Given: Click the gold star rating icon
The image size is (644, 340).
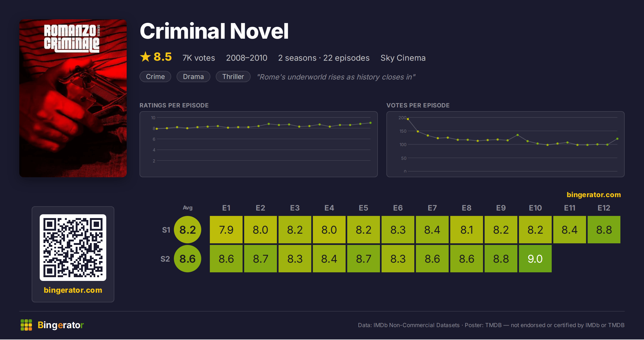Looking at the screenshot, I should (145, 57).
